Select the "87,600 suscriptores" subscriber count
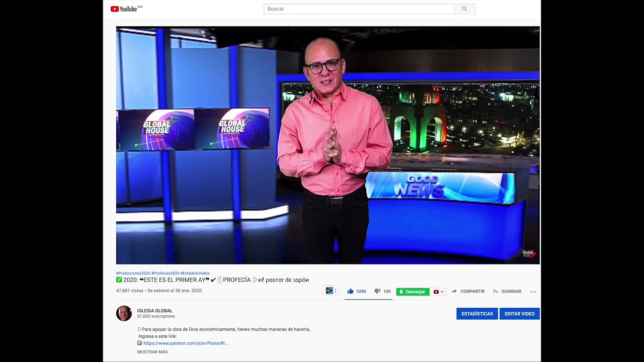Screen dimensions: 644x362 [156, 316]
